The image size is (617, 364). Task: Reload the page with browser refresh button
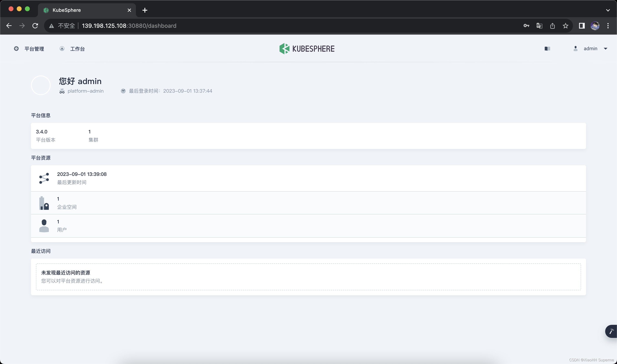(35, 26)
